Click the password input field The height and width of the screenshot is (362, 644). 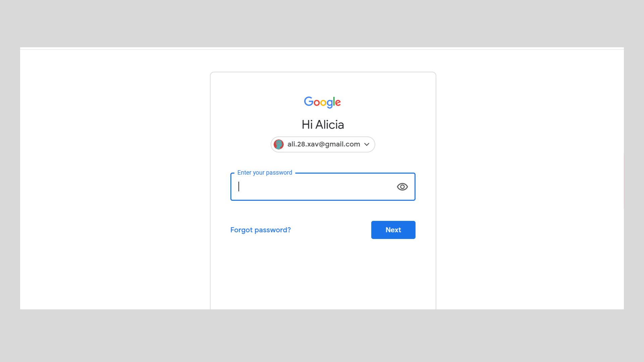(322, 186)
